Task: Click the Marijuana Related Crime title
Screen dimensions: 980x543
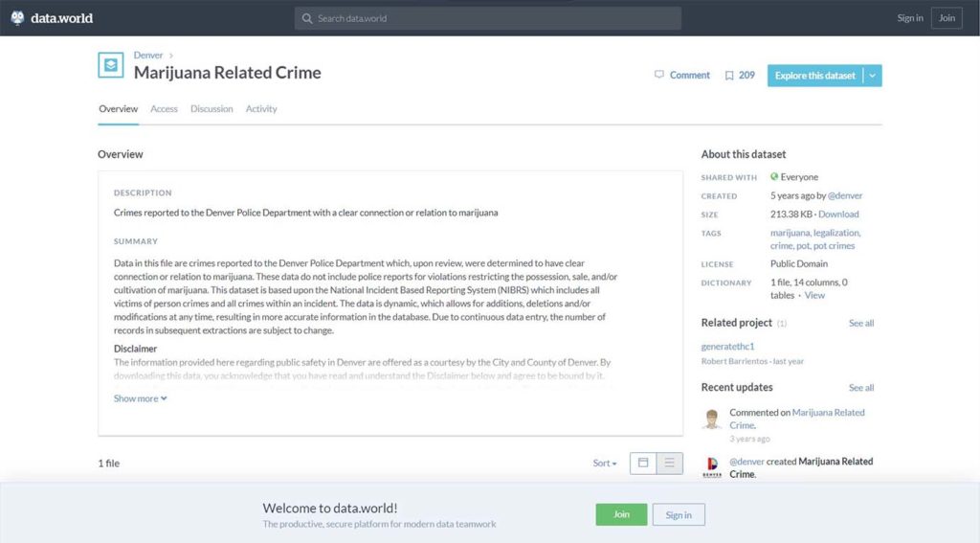Action: pos(228,73)
